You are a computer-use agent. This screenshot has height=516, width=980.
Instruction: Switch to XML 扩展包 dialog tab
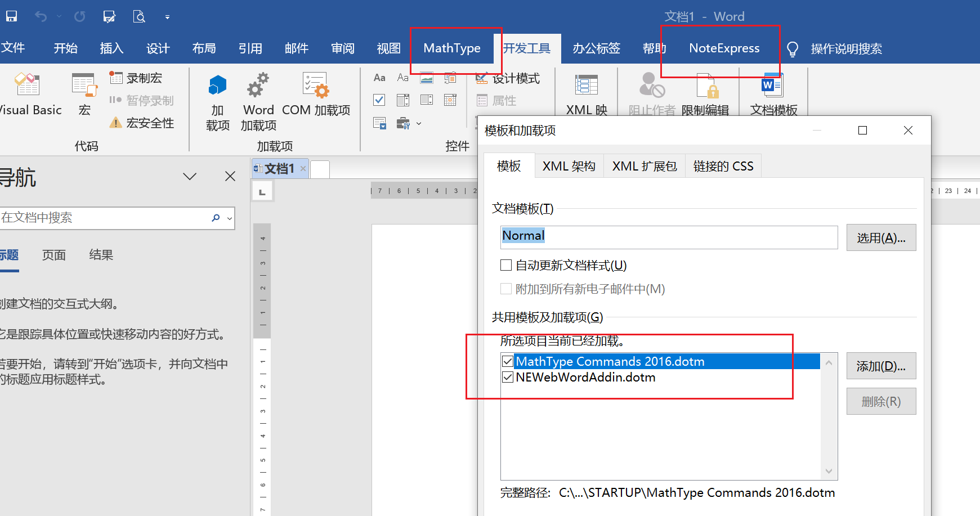644,166
